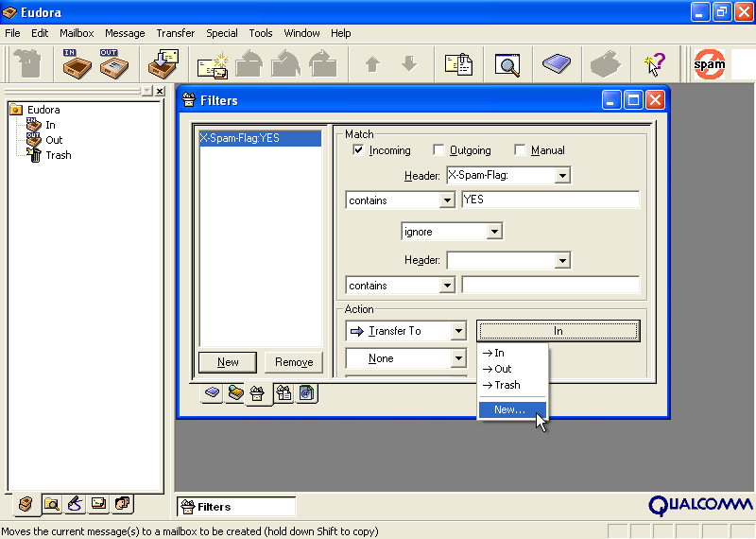Open the File menu
Screen dimensions: 756x539
[x=12, y=33]
